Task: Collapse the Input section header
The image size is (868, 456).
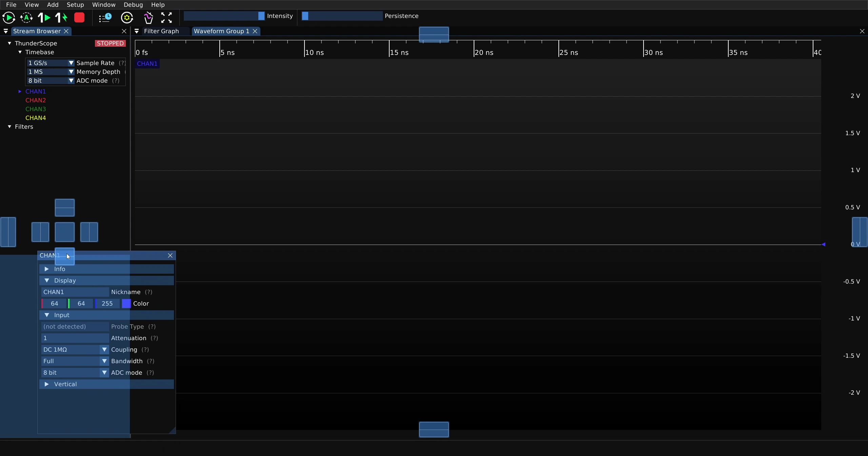Action: coord(106,315)
